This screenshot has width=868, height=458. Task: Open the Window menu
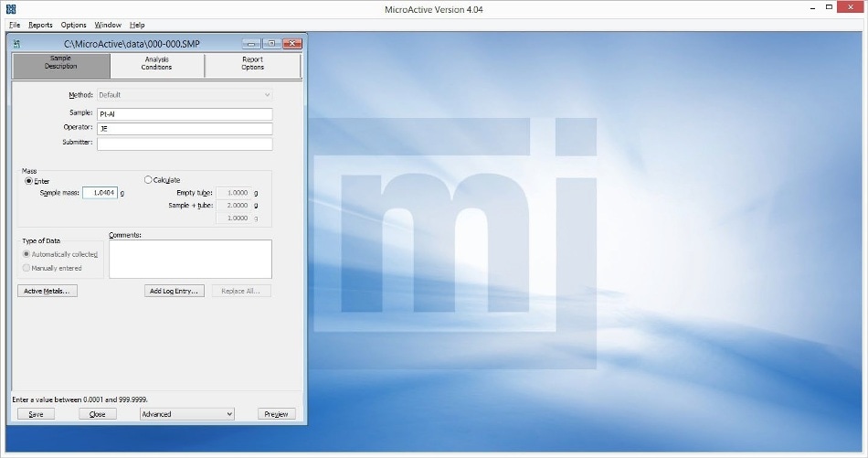point(108,25)
